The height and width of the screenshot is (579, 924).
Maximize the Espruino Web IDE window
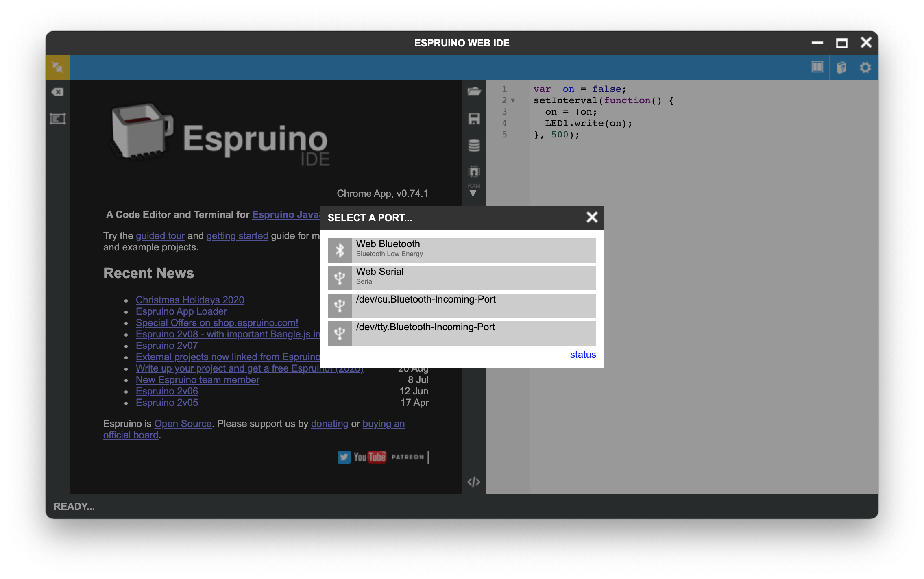tap(841, 43)
